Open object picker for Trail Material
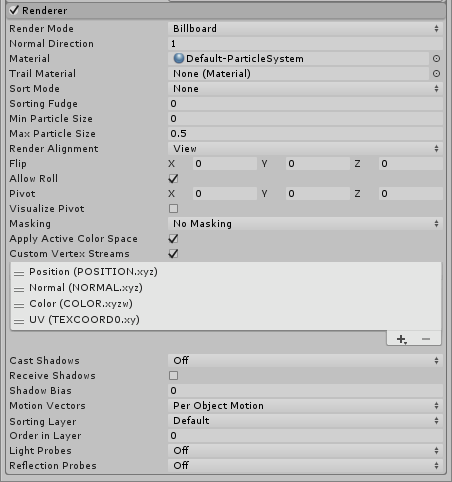Viewport: 452px width, 482px height. tap(436, 74)
